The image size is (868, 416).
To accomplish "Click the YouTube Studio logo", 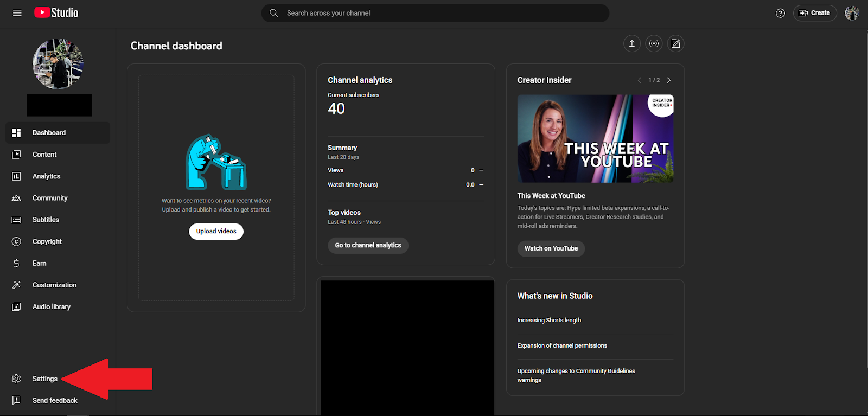I will 56,12.
